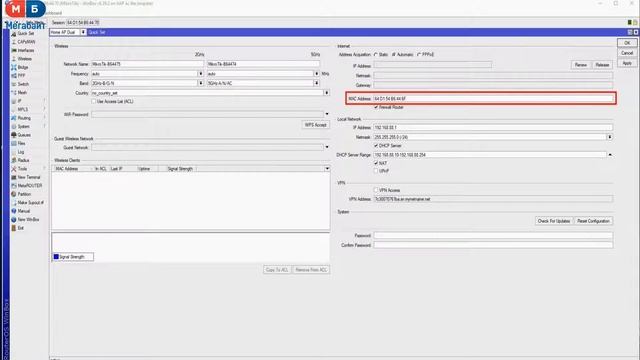Open the 2GHz Frequency dropdown
Image resolution: width=640 pixels, height=360 pixels.
click(200, 74)
